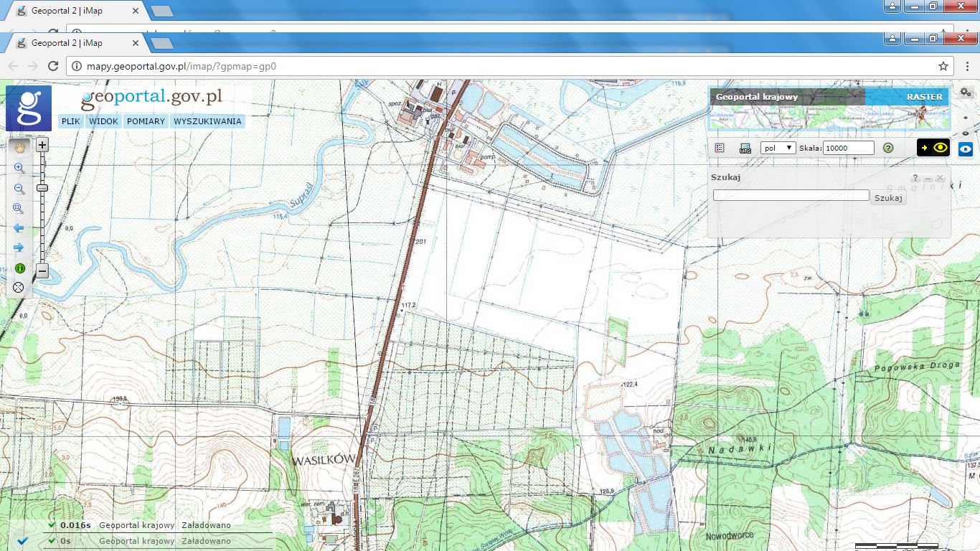This screenshot has height=551, width=980.
Task: Click the blue checkmark status icon
Action: tap(22, 540)
